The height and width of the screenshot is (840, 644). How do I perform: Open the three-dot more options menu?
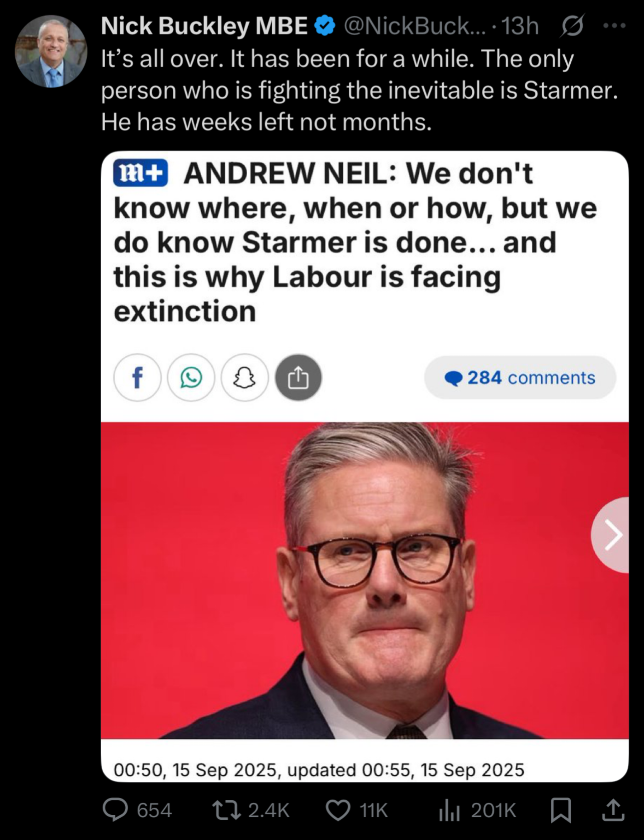(x=614, y=26)
